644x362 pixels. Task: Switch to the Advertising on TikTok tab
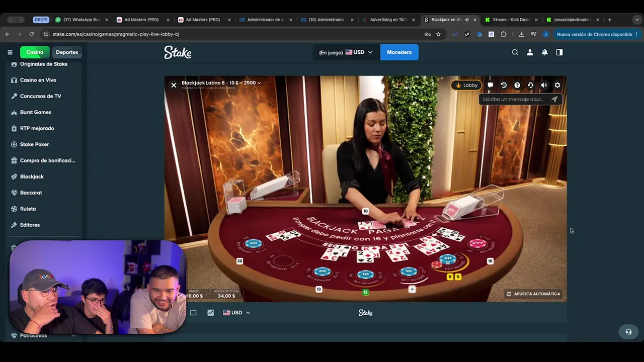coord(388,20)
